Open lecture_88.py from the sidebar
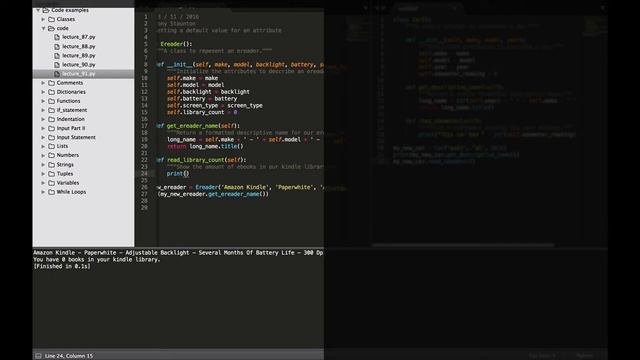640x360 pixels. click(79, 47)
